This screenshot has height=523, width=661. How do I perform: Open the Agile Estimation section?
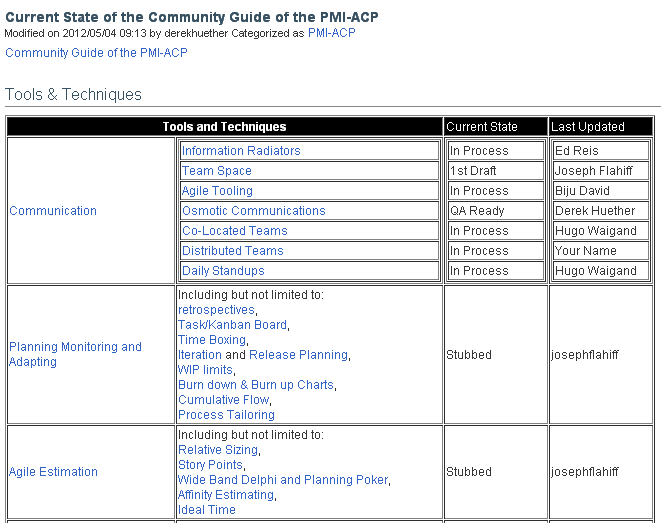pos(53,472)
